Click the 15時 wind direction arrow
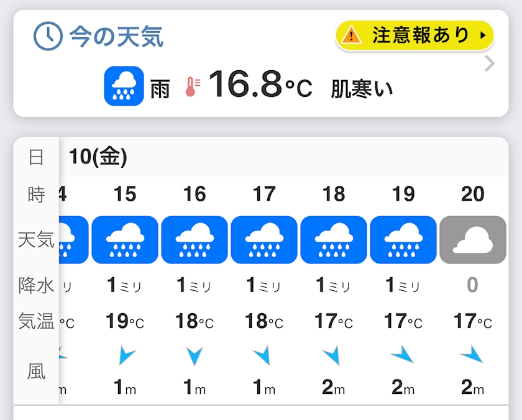The image size is (522, 420). (x=126, y=355)
